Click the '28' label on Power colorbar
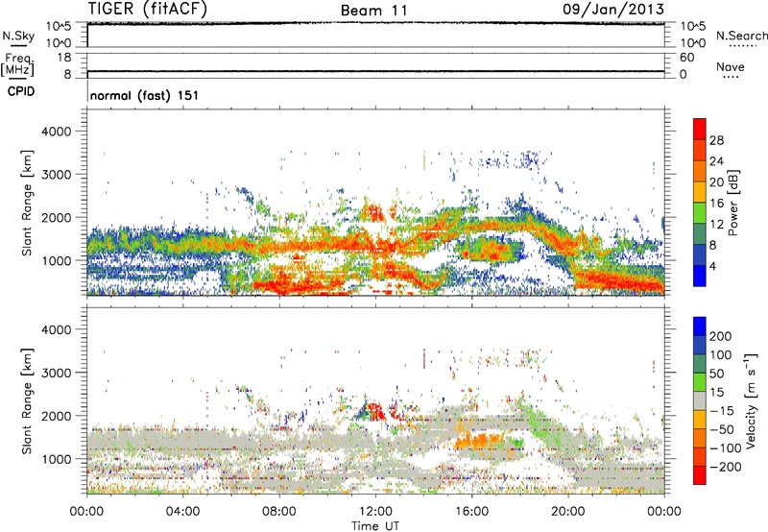The width and height of the screenshot is (768, 532). click(716, 140)
